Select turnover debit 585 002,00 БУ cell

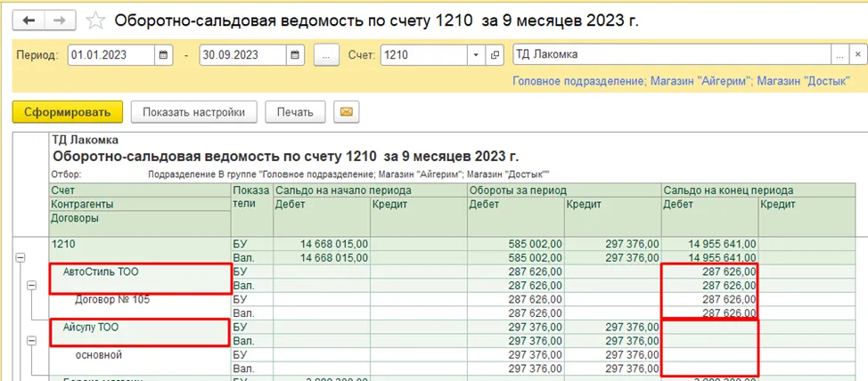[x=516, y=244]
